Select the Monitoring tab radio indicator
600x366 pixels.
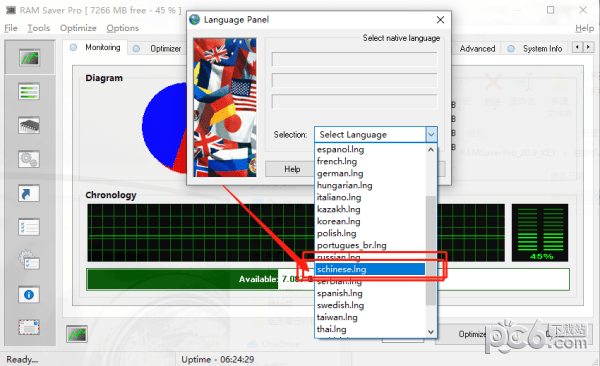tap(73, 47)
